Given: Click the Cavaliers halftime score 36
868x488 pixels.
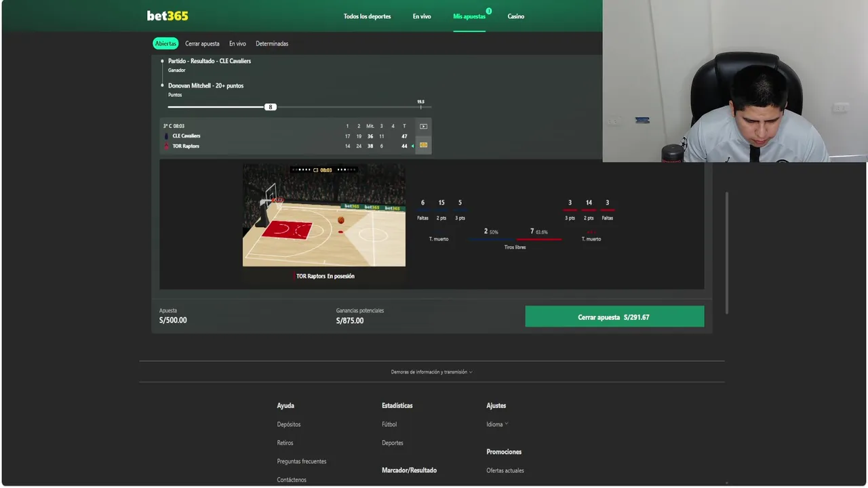Looking at the screenshot, I should click(370, 136).
